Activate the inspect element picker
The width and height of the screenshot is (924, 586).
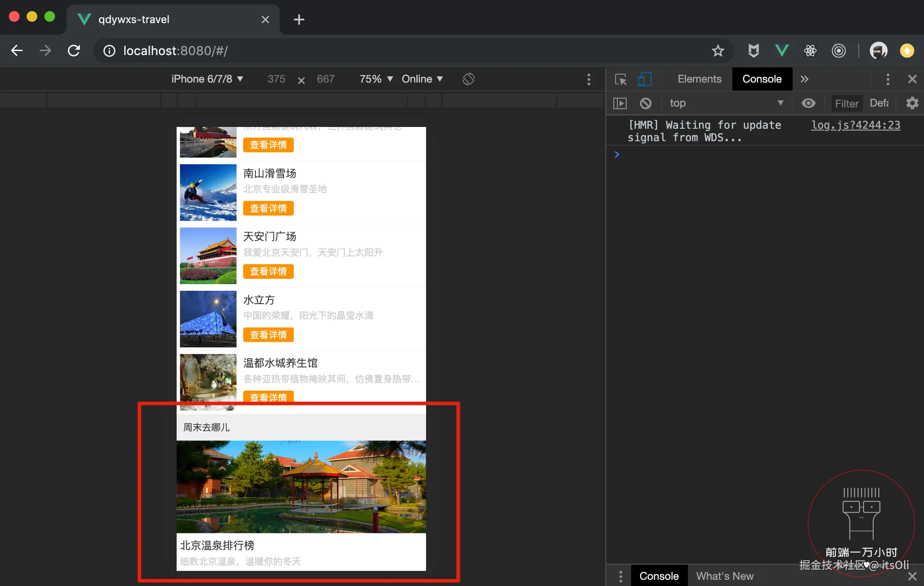point(620,79)
